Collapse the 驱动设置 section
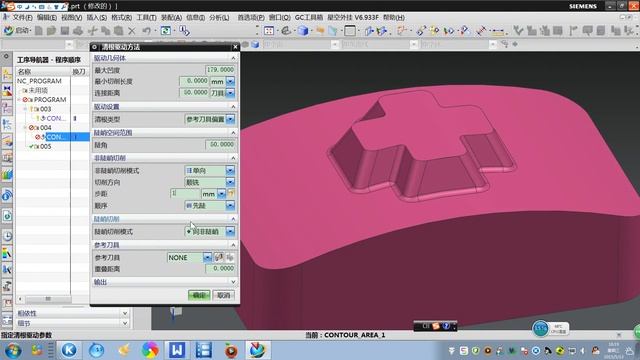This screenshot has height=360, width=640. [233, 107]
